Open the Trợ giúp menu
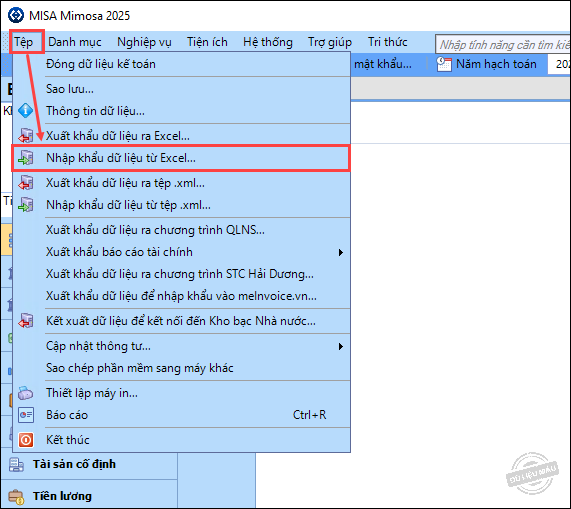 (330, 42)
